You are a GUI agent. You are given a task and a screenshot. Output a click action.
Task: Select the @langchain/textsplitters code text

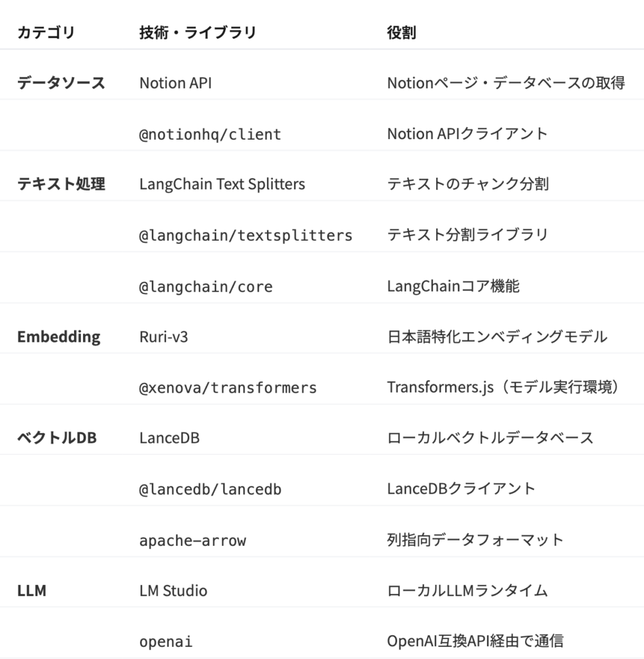pos(245,236)
